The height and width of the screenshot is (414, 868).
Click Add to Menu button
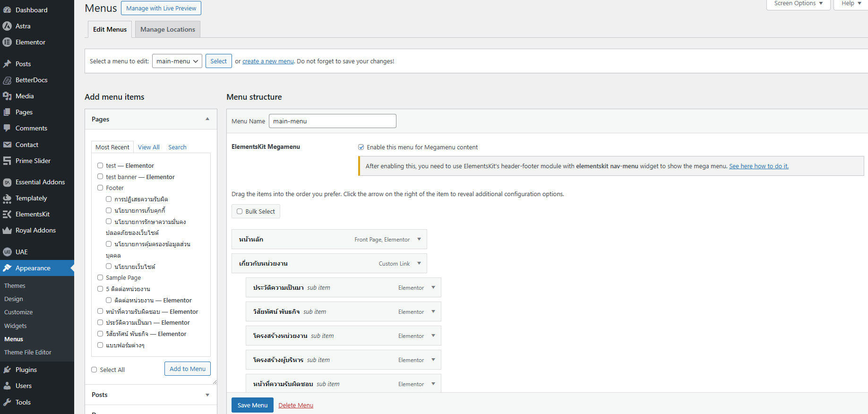click(188, 369)
